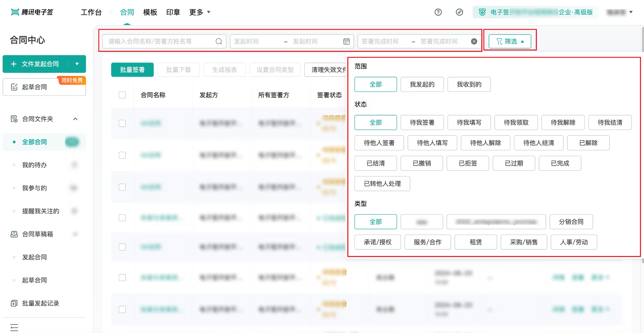Clear the signing completion time range
This screenshot has width=644, height=333.
474,41
